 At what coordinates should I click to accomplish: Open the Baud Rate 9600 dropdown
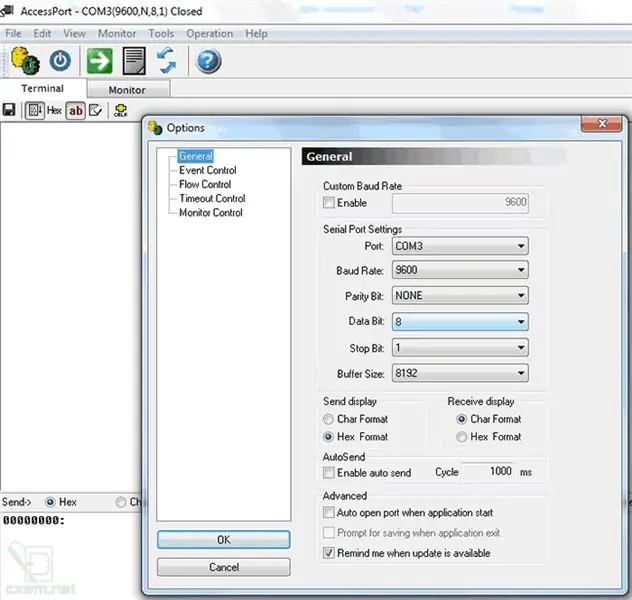pos(460,270)
